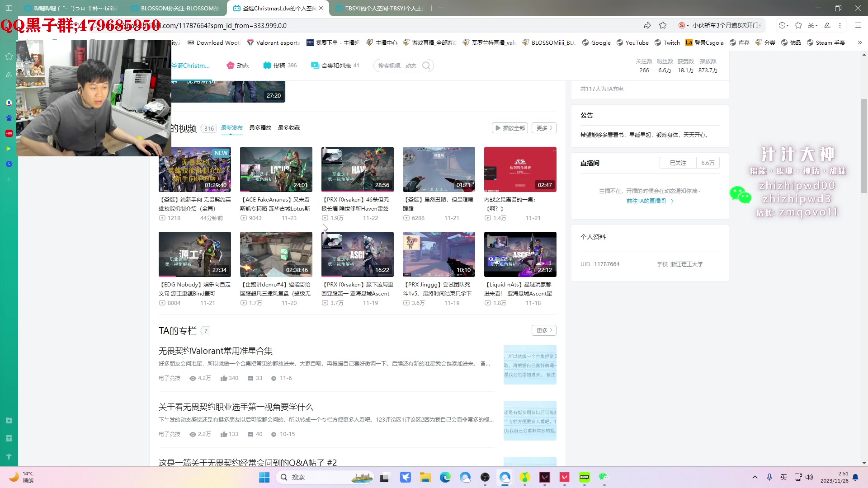868x488 pixels.
Task: Open the Haven 28:56 video thumbnail
Action: tap(358, 169)
